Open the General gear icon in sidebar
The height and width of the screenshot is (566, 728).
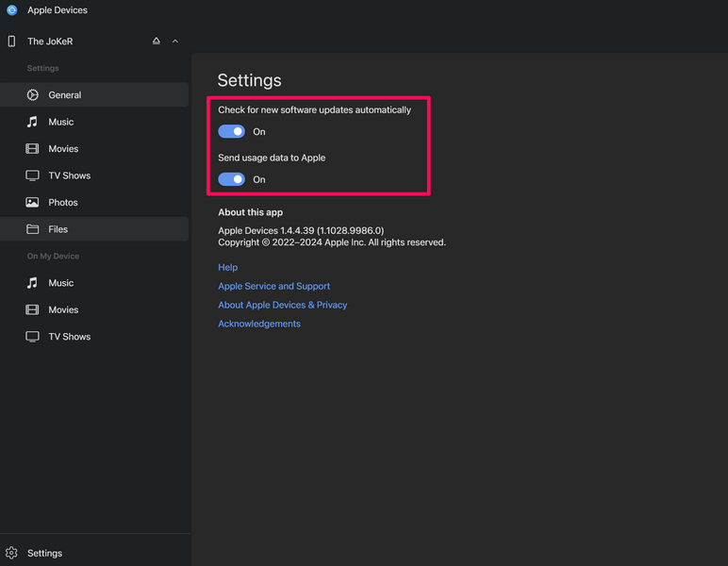(32, 95)
